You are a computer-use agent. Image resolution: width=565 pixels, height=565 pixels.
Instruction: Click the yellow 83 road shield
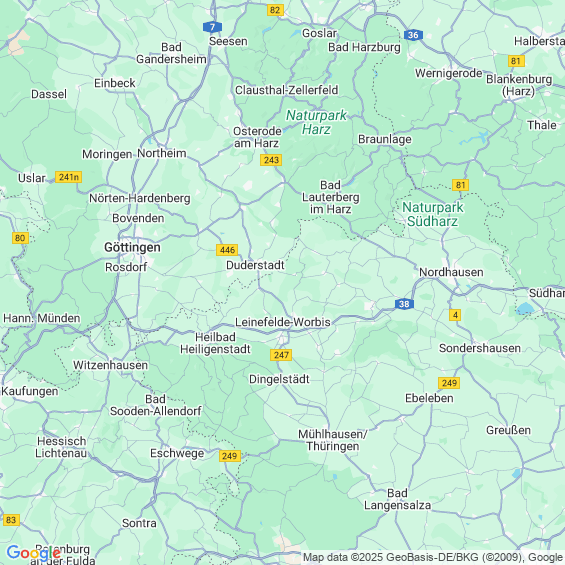click(x=11, y=520)
